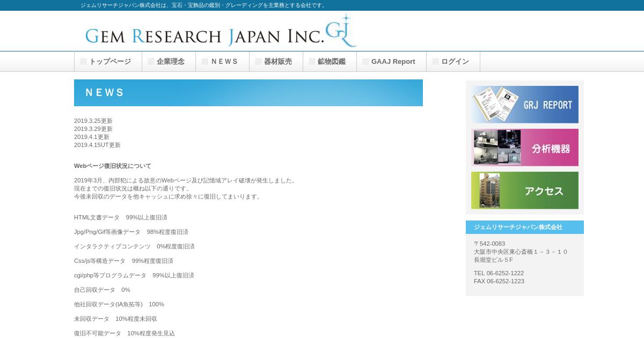Click the FAX 06-6252-1223 text
Viewport: 644px width, 338px height.
coord(499,282)
